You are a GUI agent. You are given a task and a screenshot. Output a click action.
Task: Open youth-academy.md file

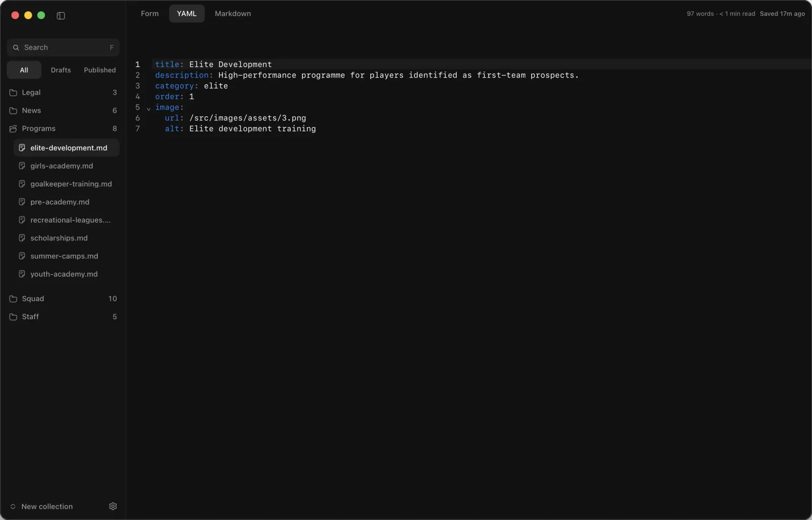click(x=66, y=274)
